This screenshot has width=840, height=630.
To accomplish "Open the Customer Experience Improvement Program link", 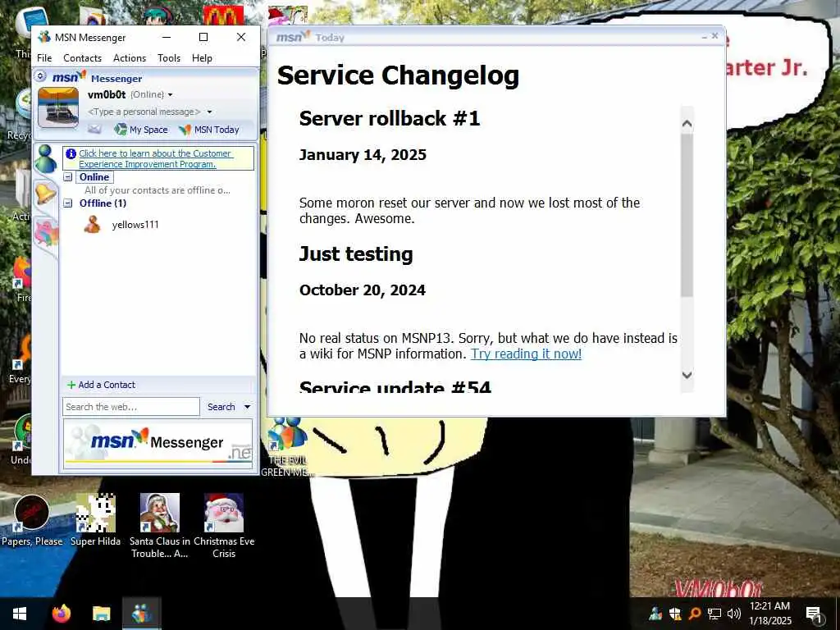I will tap(155, 158).
